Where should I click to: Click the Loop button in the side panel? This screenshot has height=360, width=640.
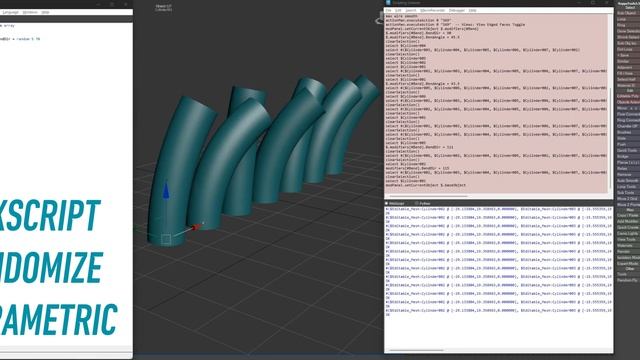click(628, 19)
